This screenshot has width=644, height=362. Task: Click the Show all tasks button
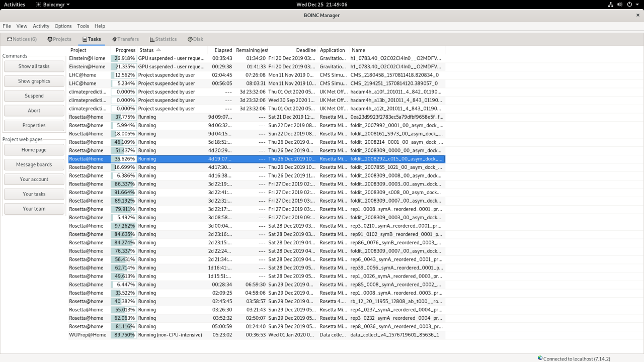(34, 66)
